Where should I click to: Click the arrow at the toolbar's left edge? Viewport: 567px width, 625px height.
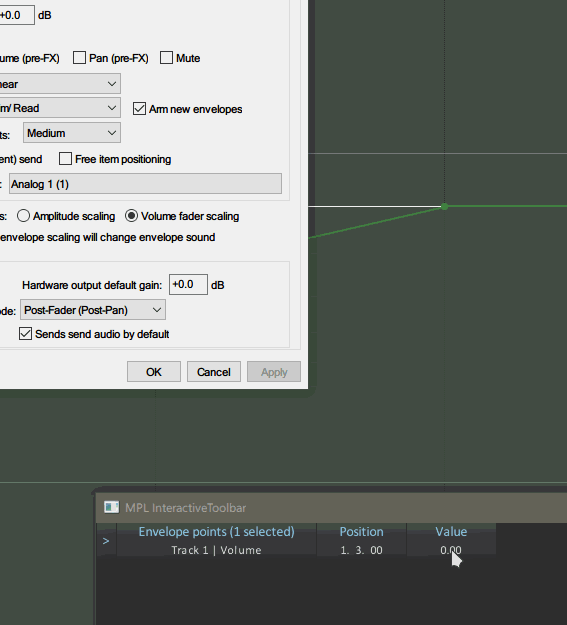pyautogui.click(x=106, y=541)
